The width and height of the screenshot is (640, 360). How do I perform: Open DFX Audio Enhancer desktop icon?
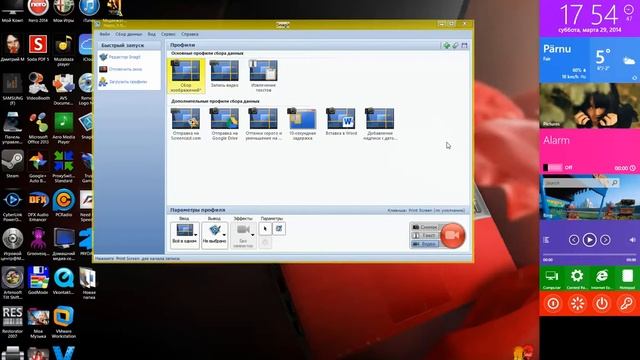pyautogui.click(x=38, y=206)
